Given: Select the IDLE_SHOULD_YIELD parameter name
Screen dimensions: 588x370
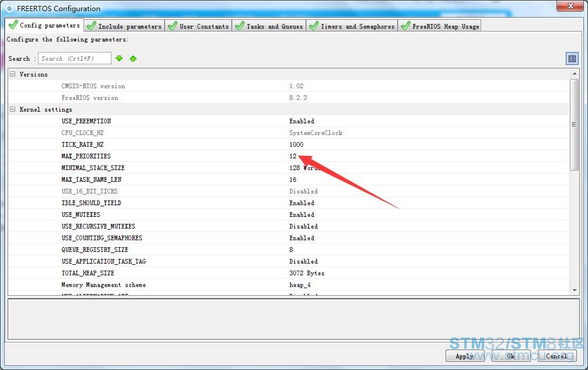Looking at the screenshot, I should [91, 203].
